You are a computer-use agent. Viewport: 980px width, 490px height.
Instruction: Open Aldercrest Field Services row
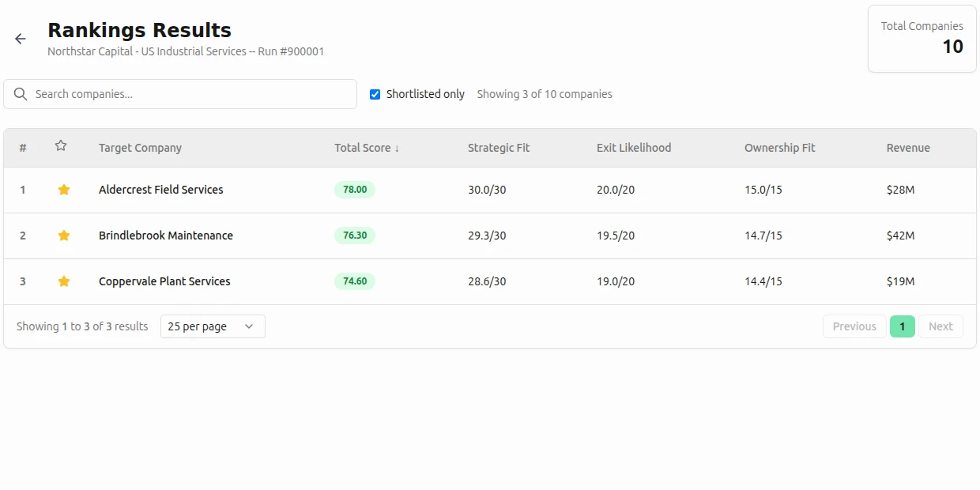coord(490,190)
